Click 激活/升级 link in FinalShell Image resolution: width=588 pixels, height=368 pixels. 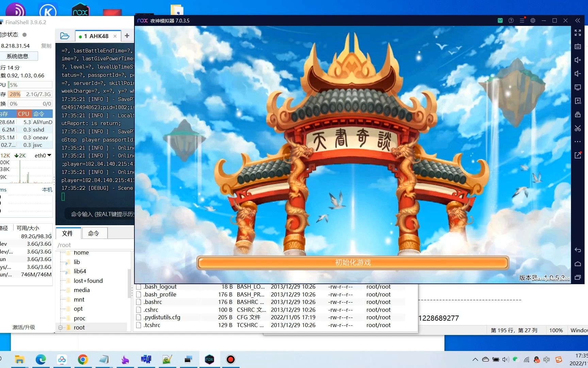pyautogui.click(x=24, y=327)
